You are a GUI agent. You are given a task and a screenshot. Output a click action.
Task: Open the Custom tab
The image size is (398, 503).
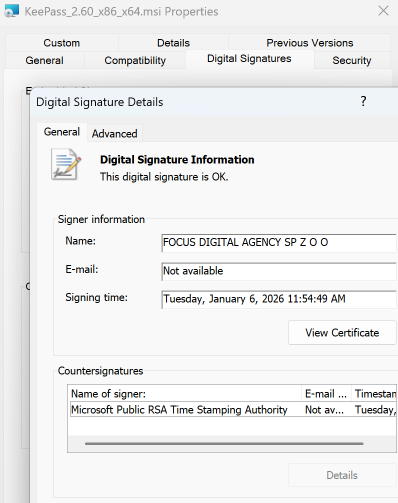62,43
